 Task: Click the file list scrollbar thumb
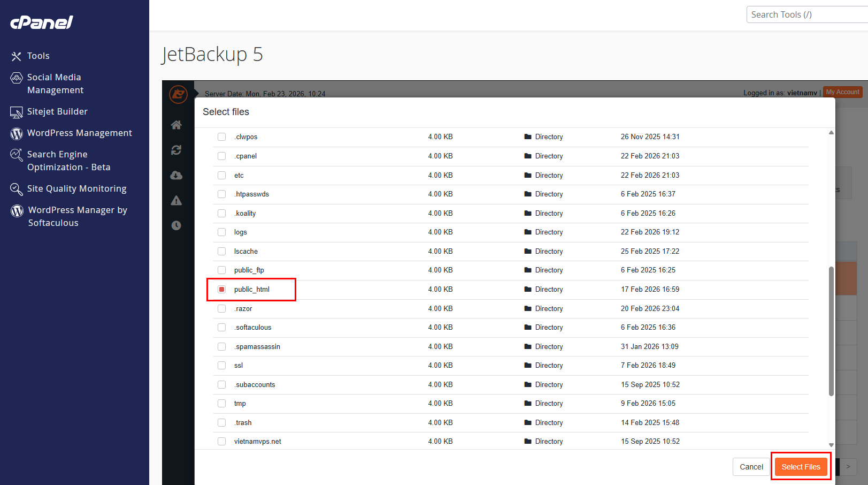(831, 331)
